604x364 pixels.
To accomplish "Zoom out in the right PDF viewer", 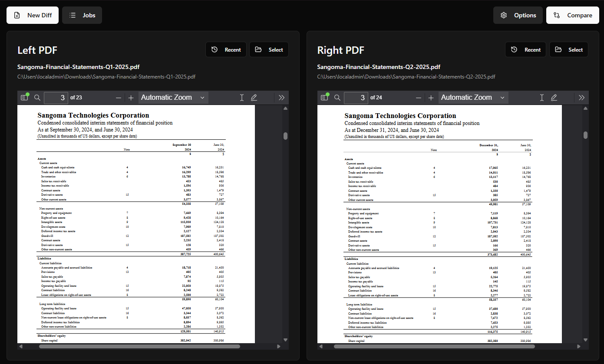I will 418,98.
